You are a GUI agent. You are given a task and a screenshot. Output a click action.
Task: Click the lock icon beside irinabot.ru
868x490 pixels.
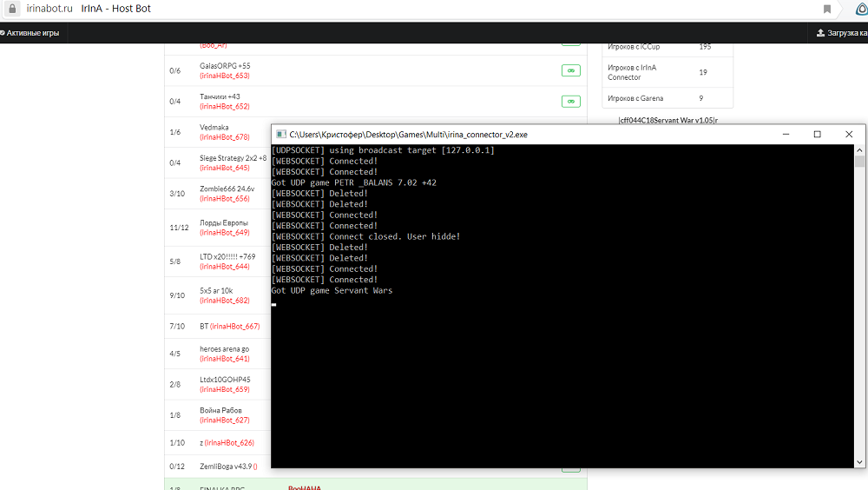coord(12,9)
